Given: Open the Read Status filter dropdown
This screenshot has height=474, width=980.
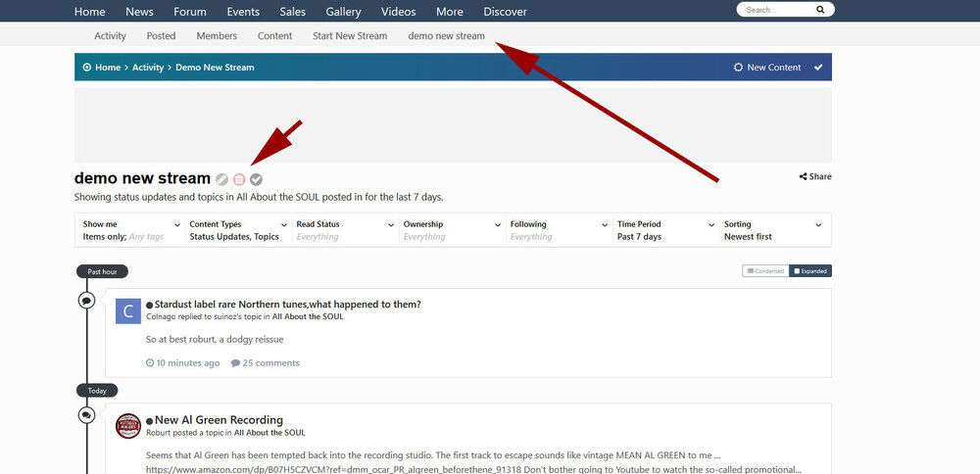Looking at the screenshot, I should coord(346,230).
